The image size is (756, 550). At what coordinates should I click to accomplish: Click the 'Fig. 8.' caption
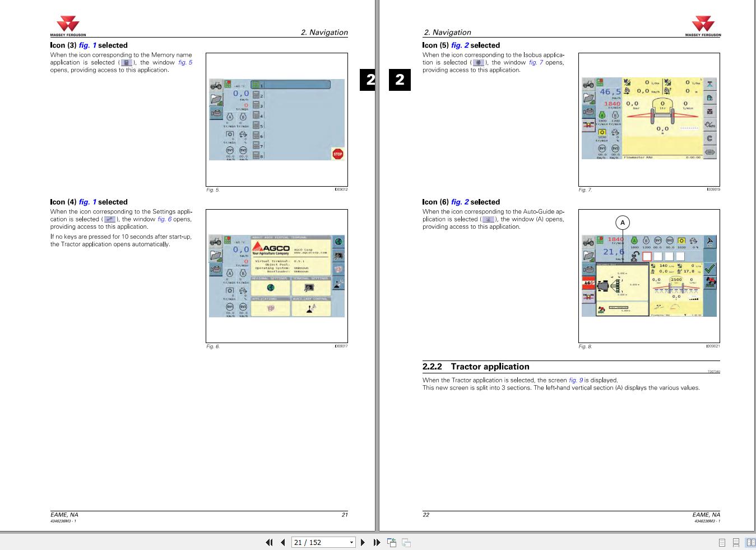585,346
